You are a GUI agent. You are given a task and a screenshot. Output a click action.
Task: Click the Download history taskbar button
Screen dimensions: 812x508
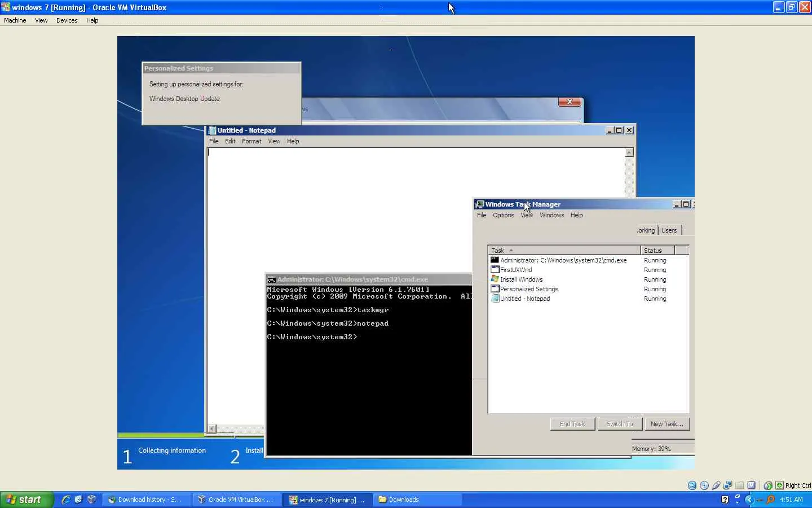(x=147, y=500)
